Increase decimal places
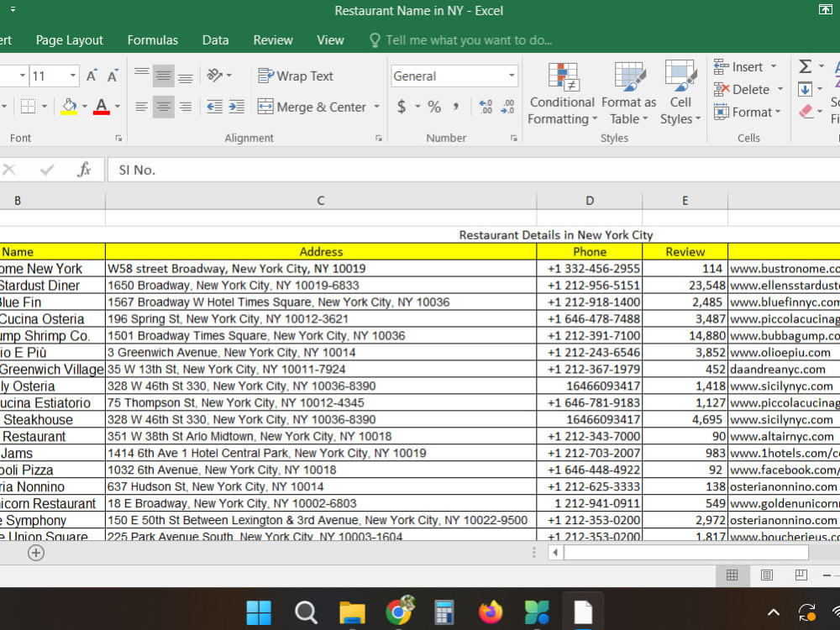This screenshot has width=840, height=630. tap(486, 107)
